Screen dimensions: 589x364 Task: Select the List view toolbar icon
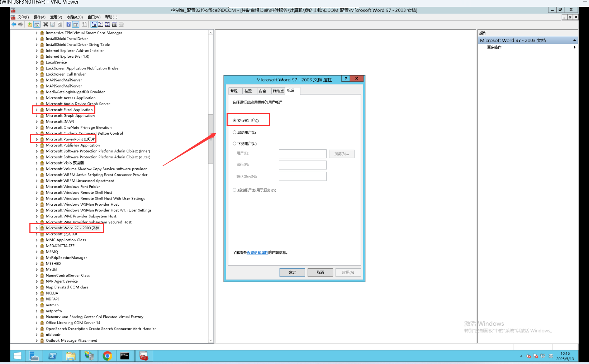pos(107,24)
